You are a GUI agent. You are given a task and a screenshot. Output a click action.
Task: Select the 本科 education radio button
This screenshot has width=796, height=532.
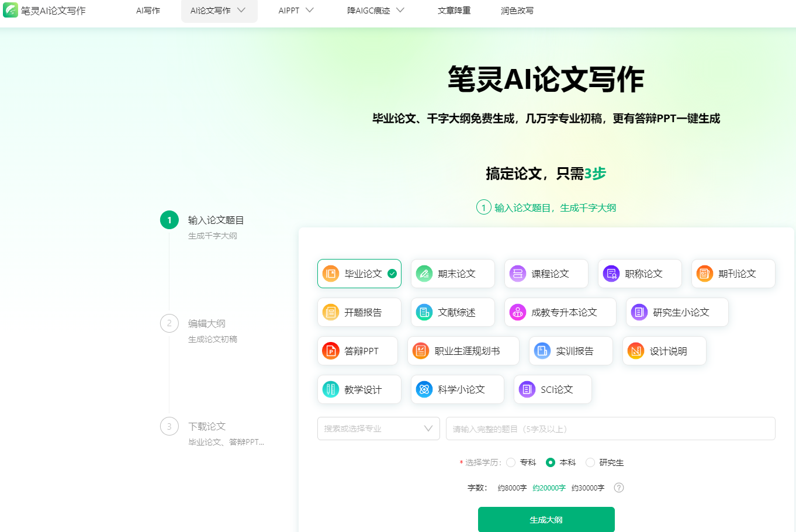(x=551, y=462)
